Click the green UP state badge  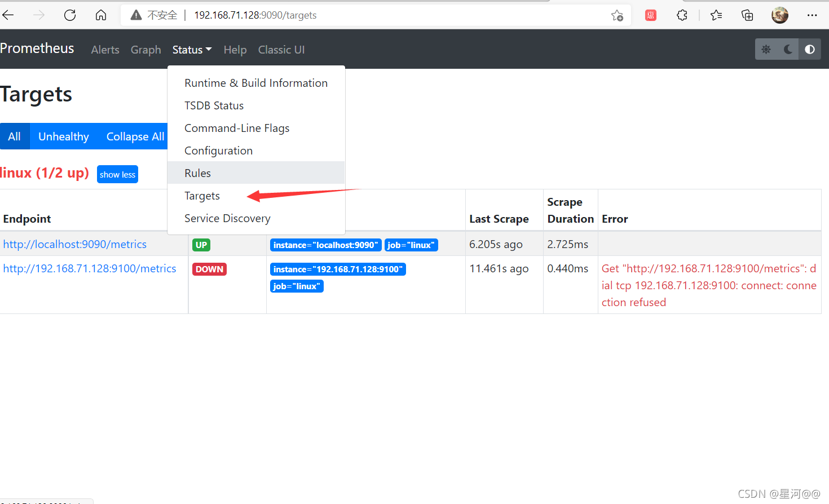201,245
